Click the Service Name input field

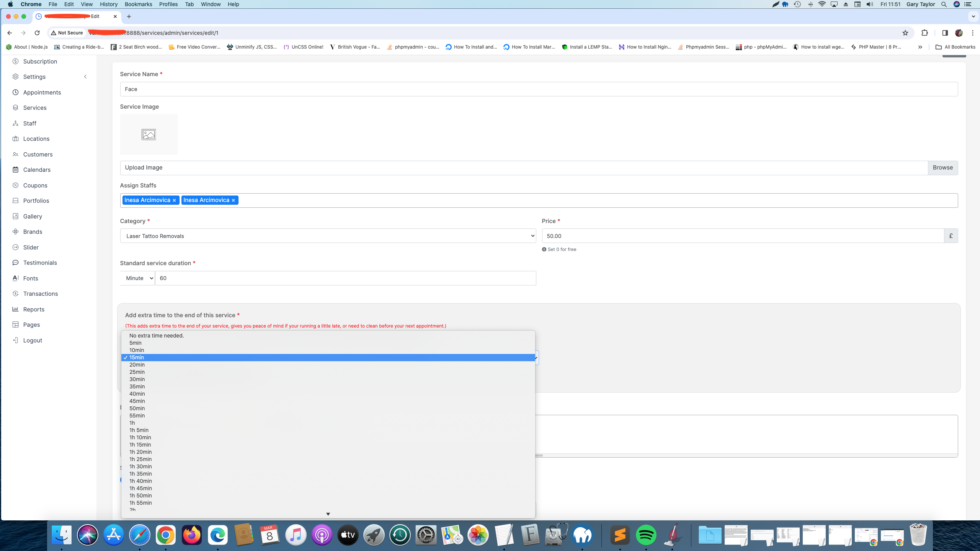tap(539, 89)
